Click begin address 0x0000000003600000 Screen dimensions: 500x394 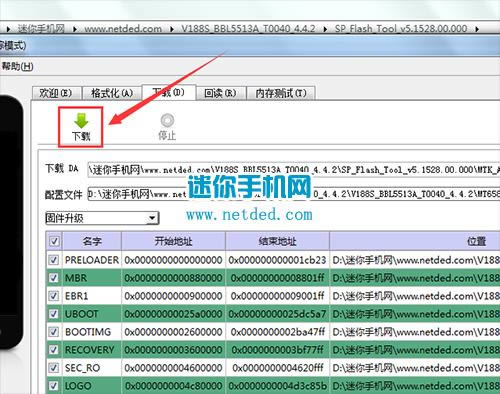(x=173, y=350)
